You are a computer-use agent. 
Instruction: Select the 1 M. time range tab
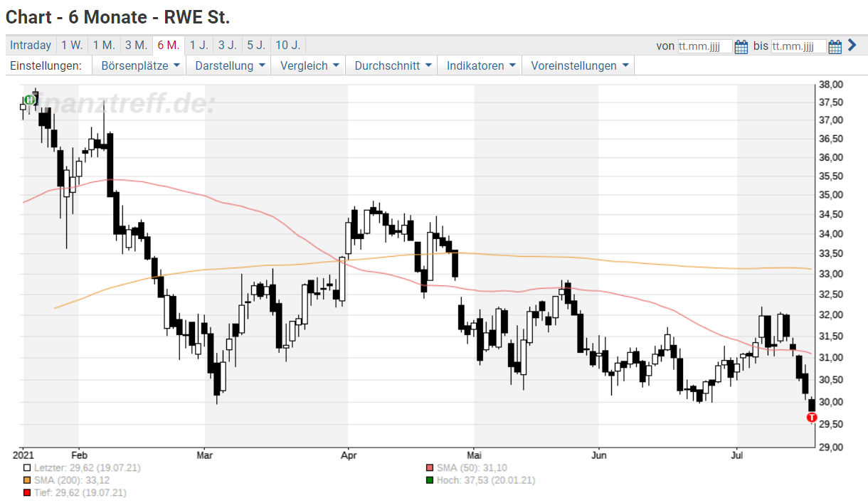(104, 45)
